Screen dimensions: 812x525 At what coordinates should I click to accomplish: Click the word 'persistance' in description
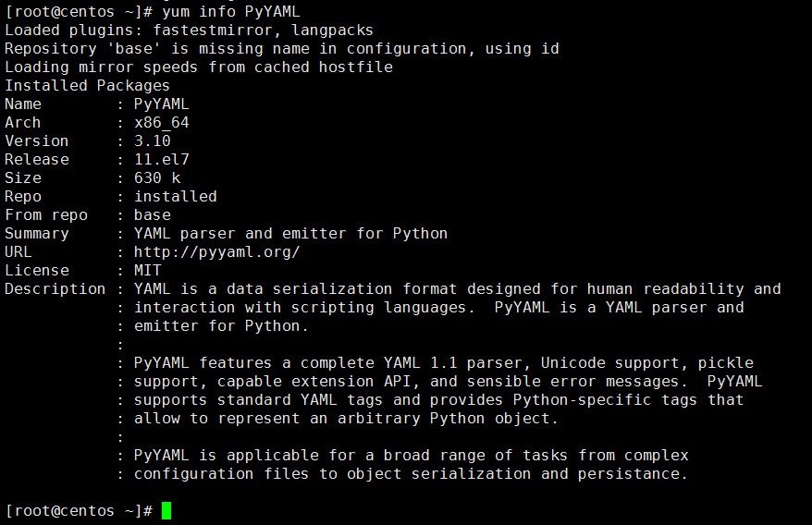[x=628, y=474]
